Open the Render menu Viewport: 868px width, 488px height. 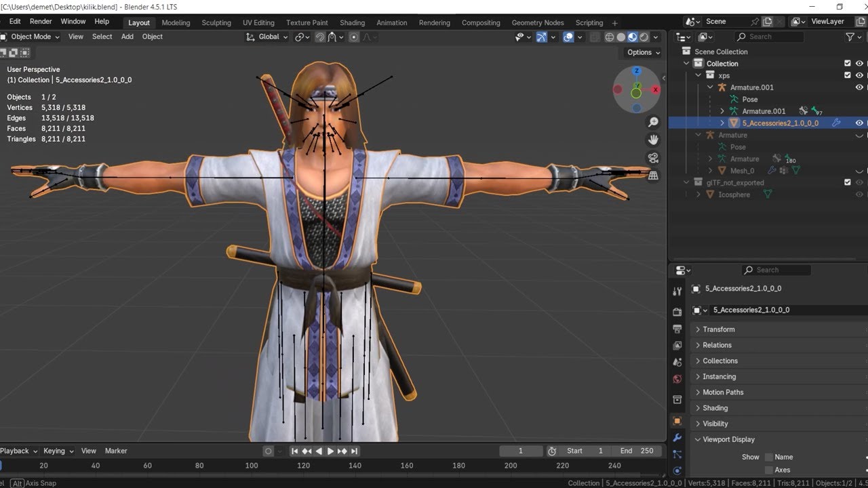41,22
